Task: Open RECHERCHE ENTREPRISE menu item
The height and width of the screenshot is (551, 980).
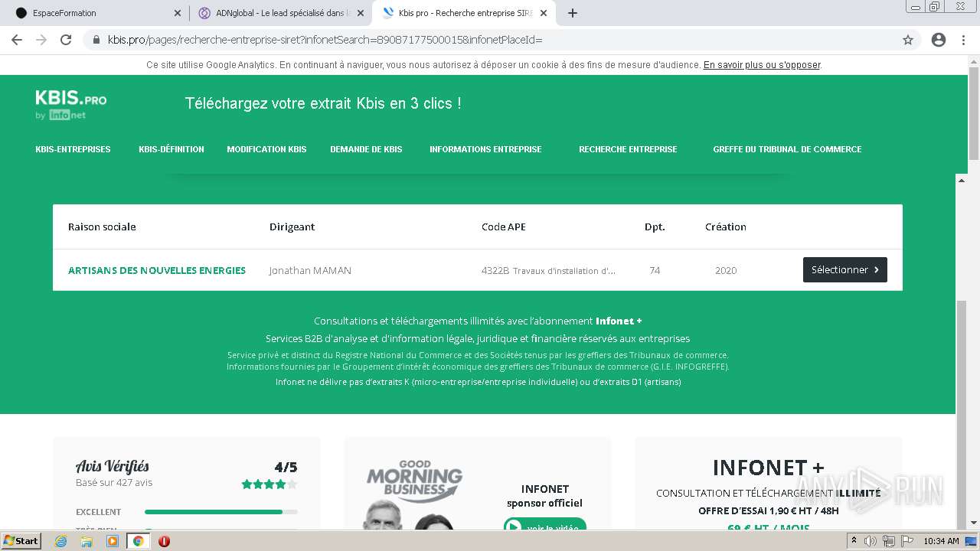Action: (628, 149)
